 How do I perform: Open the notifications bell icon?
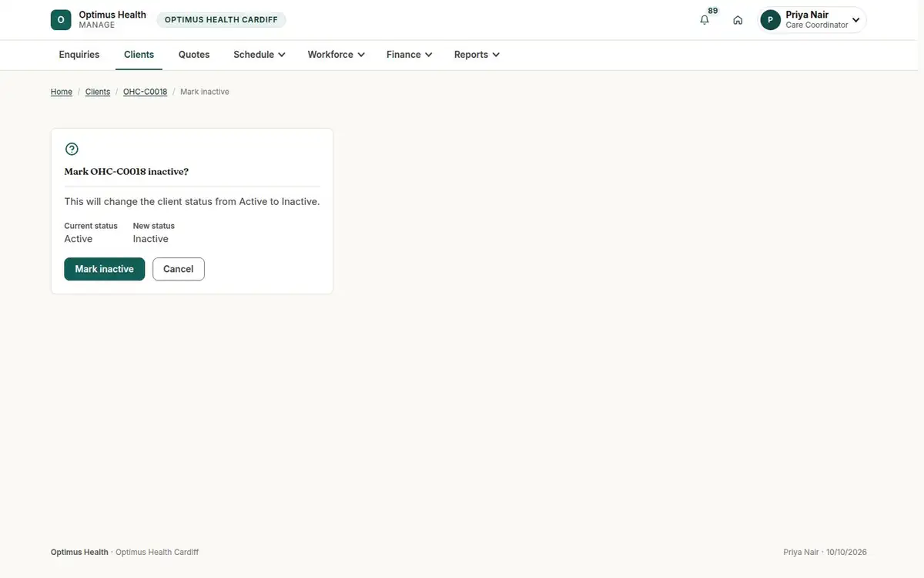pos(705,20)
